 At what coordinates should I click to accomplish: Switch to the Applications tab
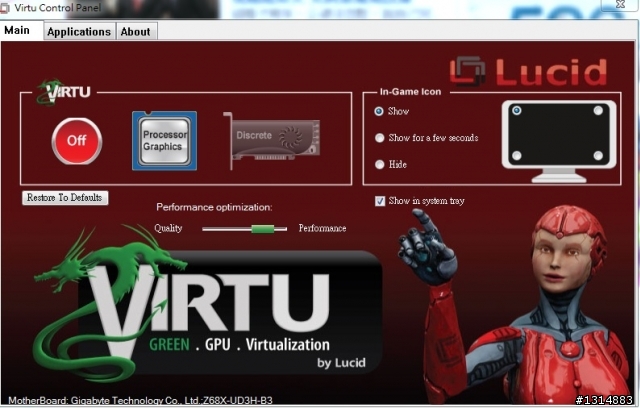click(x=79, y=32)
